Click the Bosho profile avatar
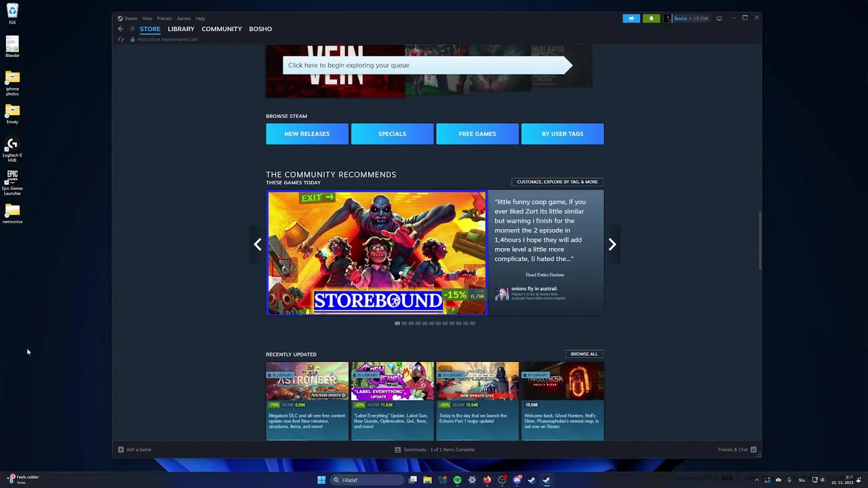The height and width of the screenshot is (488, 868). [668, 18]
